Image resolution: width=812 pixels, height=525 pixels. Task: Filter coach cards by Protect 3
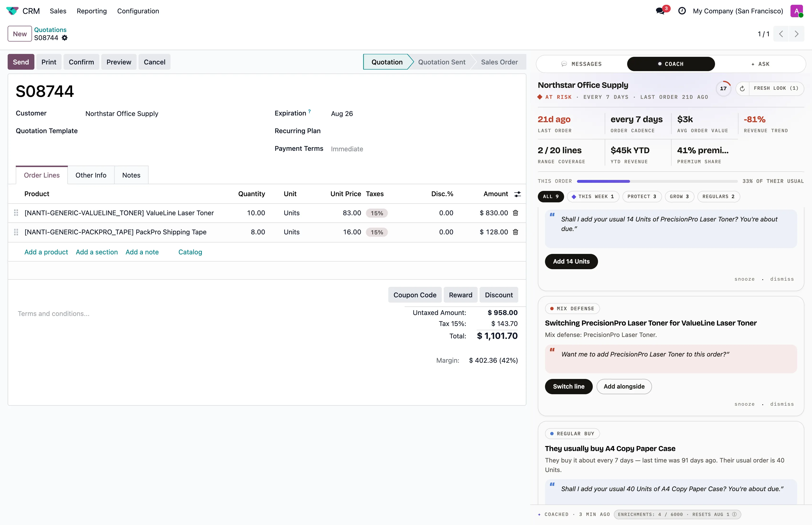[642, 197]
